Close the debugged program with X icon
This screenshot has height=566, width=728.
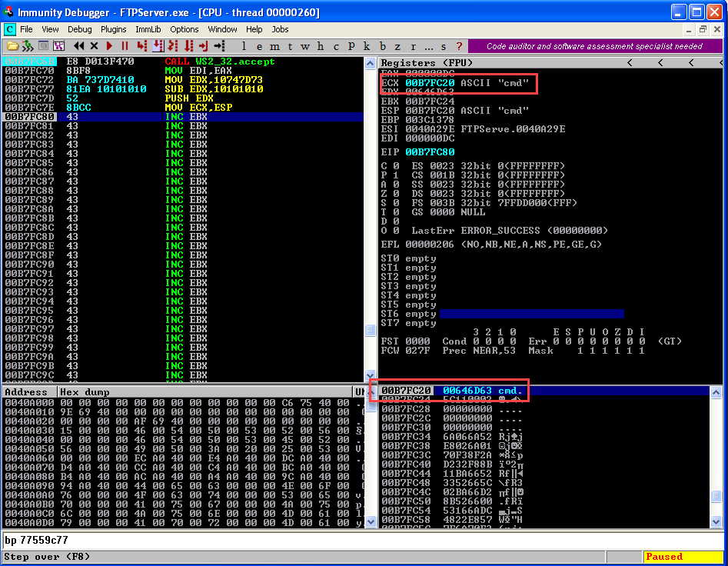point(95,46)
